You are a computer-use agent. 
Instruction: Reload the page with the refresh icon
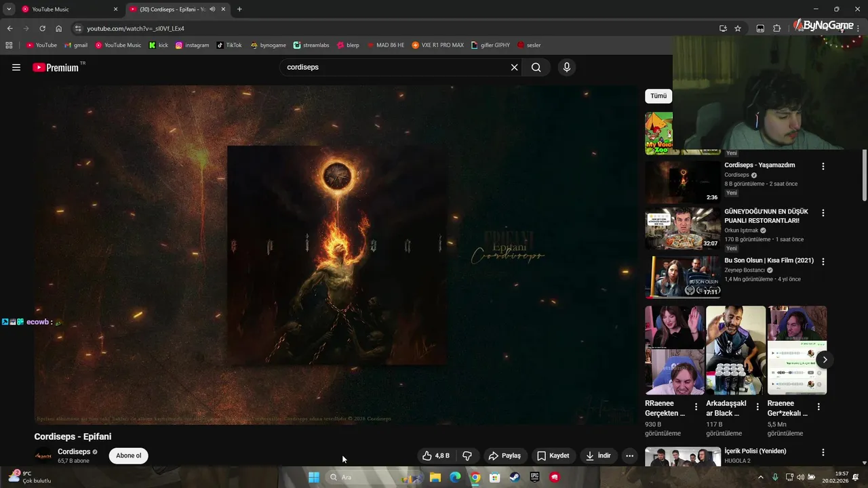42,28
